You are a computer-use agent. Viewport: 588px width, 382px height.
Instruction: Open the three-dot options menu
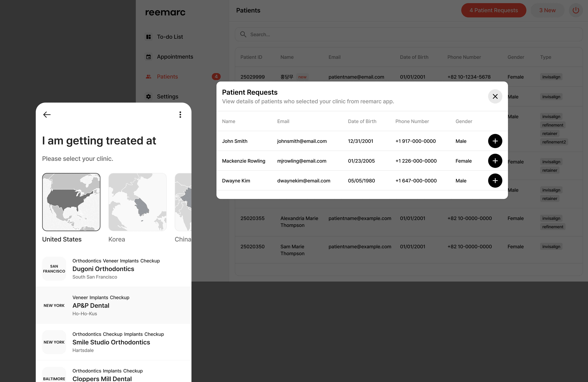pyautogui.click(x=180, y=115)
